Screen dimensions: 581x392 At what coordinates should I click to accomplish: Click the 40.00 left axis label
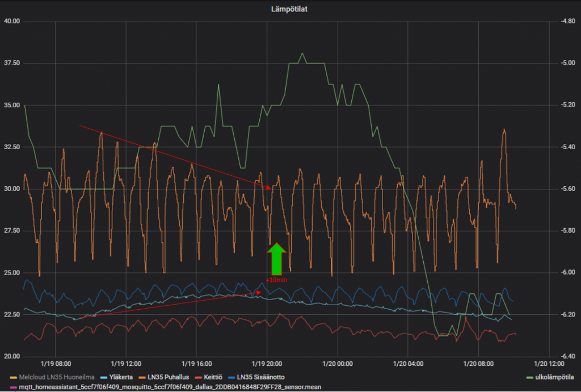point(12,22)
